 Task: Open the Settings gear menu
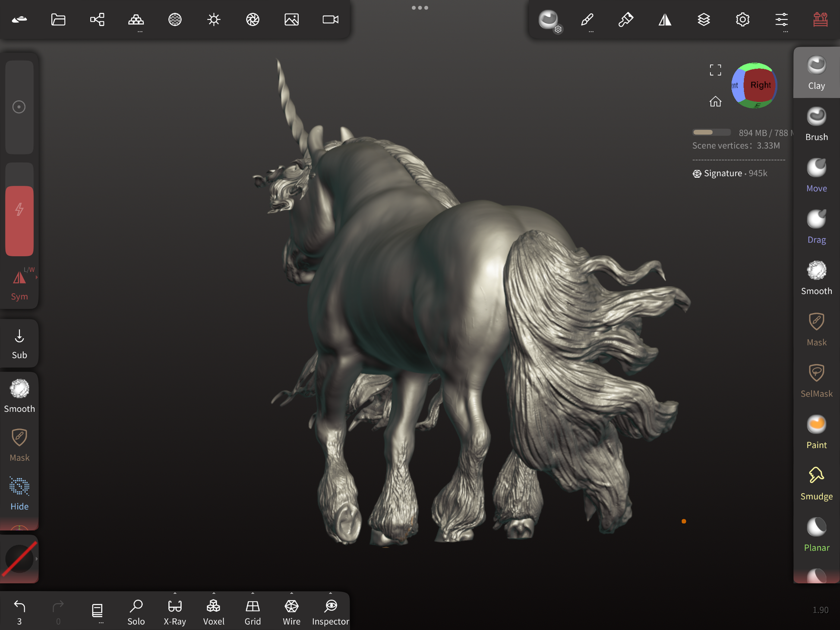(742, 19)
